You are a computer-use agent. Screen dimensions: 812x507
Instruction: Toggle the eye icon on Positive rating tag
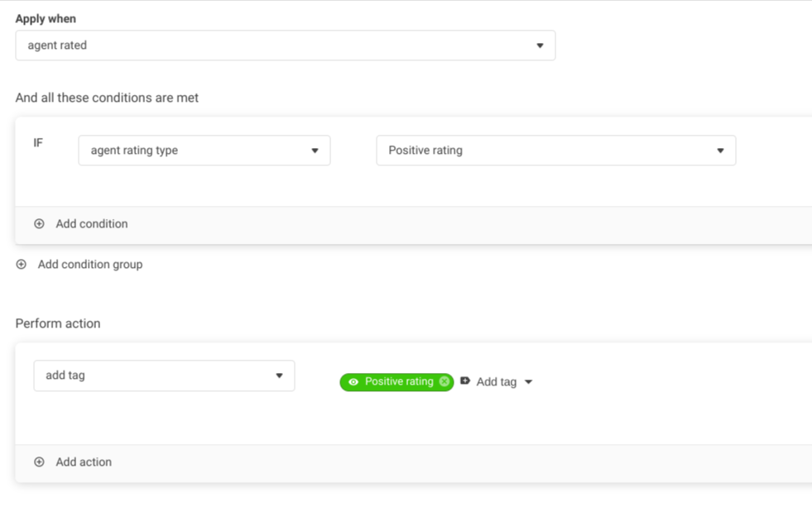353,382
